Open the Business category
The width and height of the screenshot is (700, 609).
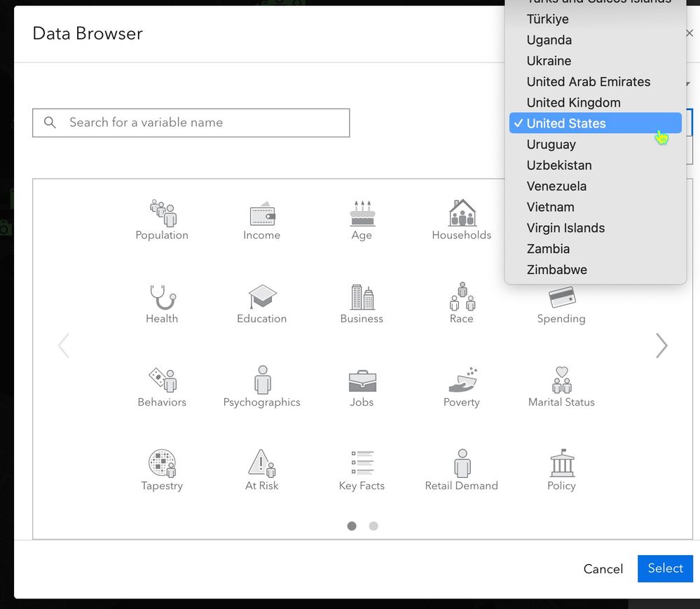tap(362, 303)
